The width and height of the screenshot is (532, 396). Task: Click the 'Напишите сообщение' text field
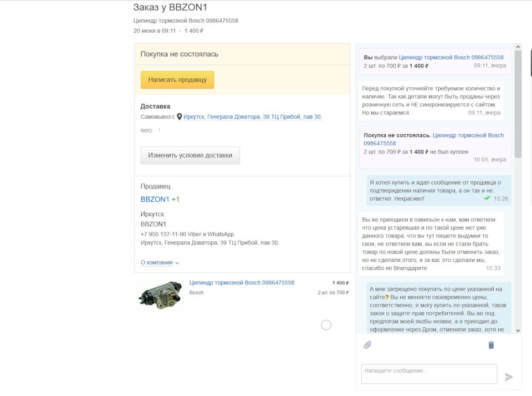429,373
